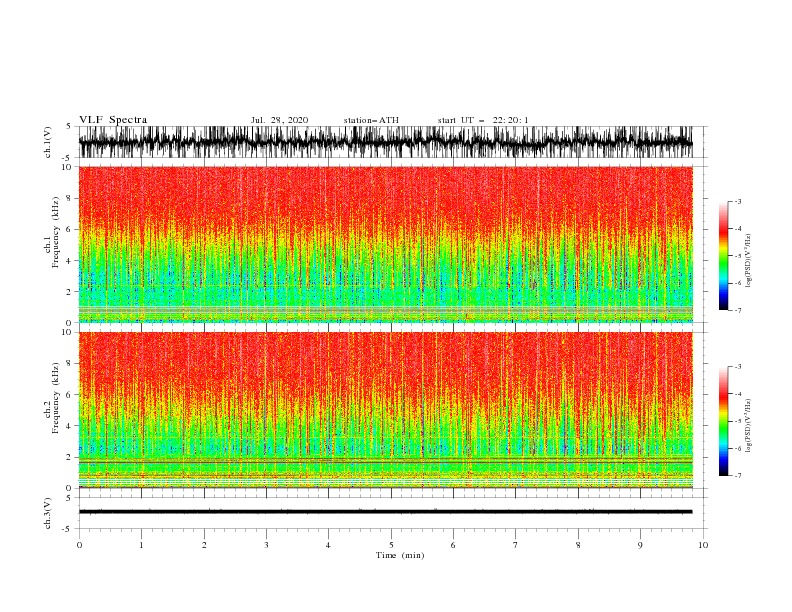
Task: Click the time axis end label "10"
Action: (x=703, y=545)
